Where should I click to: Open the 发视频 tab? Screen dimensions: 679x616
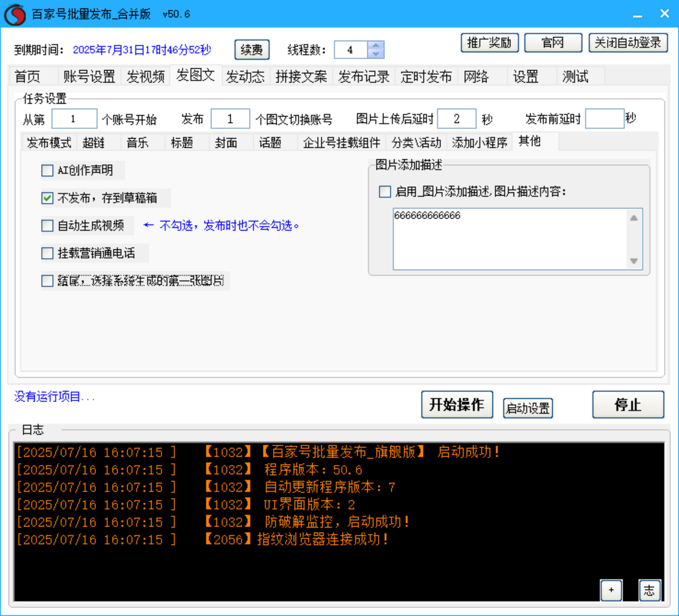pos(145,77)
